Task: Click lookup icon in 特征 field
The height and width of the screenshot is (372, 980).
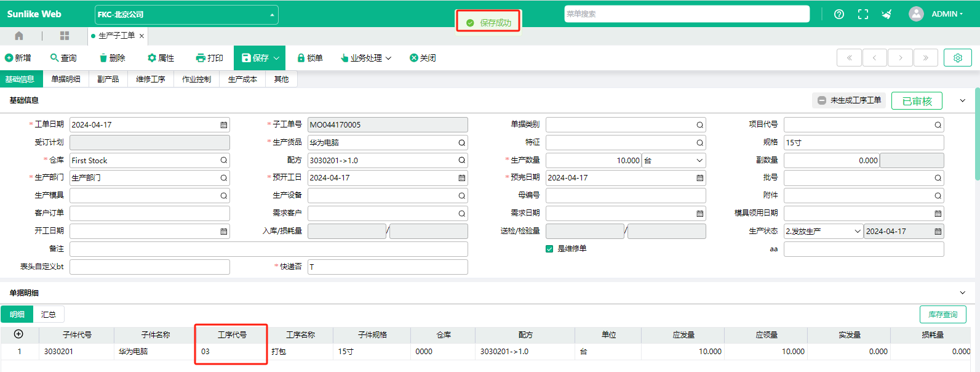Action: point(700,143)
